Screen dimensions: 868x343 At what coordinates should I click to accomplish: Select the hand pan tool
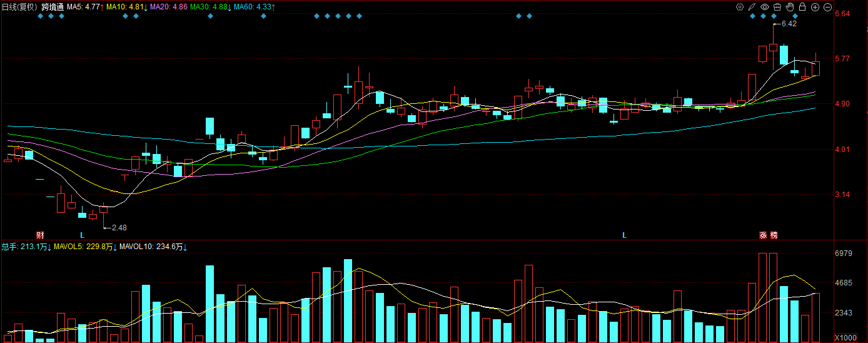[790, 7]
